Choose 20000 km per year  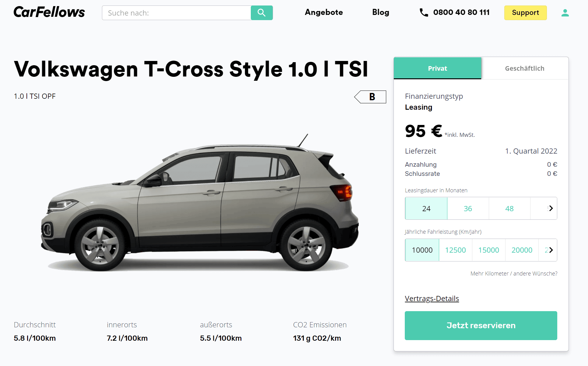pyautogui.click(x=522, y=250)
